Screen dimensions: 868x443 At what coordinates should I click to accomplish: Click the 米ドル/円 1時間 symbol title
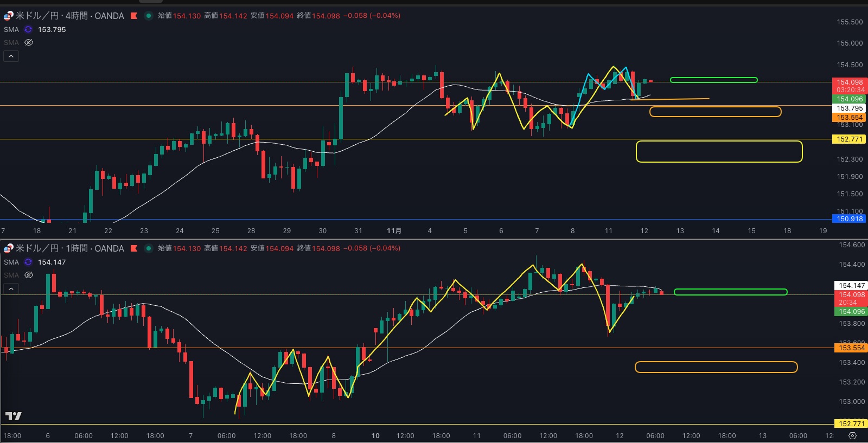coord(69,248)
